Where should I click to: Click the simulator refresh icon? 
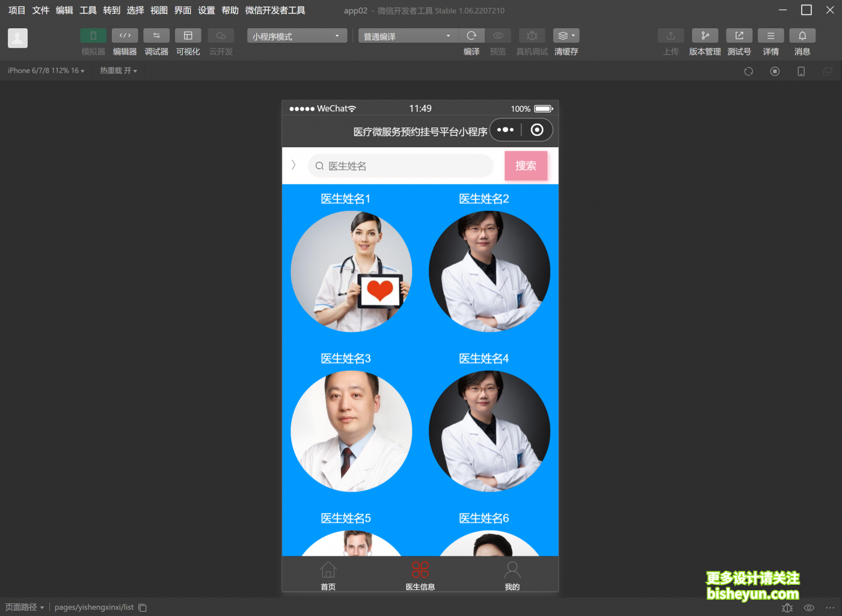pos(749,72)
